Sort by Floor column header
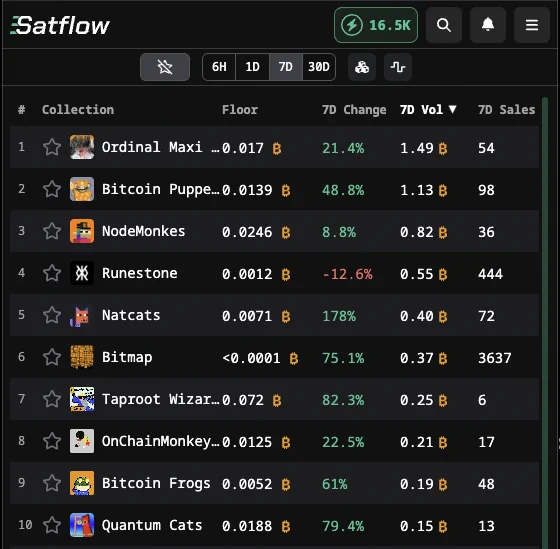Screen dimensions: 560x549 tap(240, 109)
